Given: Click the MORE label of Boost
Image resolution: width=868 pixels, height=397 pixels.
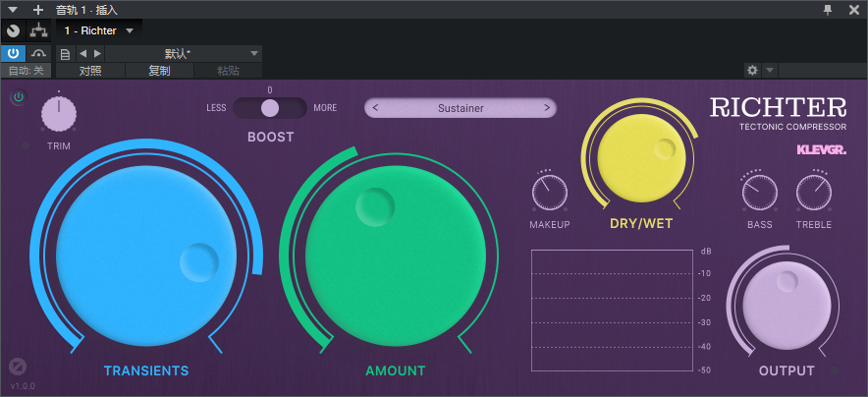Looking at the screenshot, I should tap(325, 108).
